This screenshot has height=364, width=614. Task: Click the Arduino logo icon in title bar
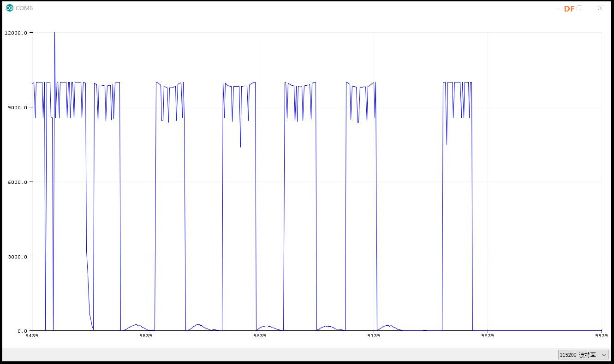10,8
